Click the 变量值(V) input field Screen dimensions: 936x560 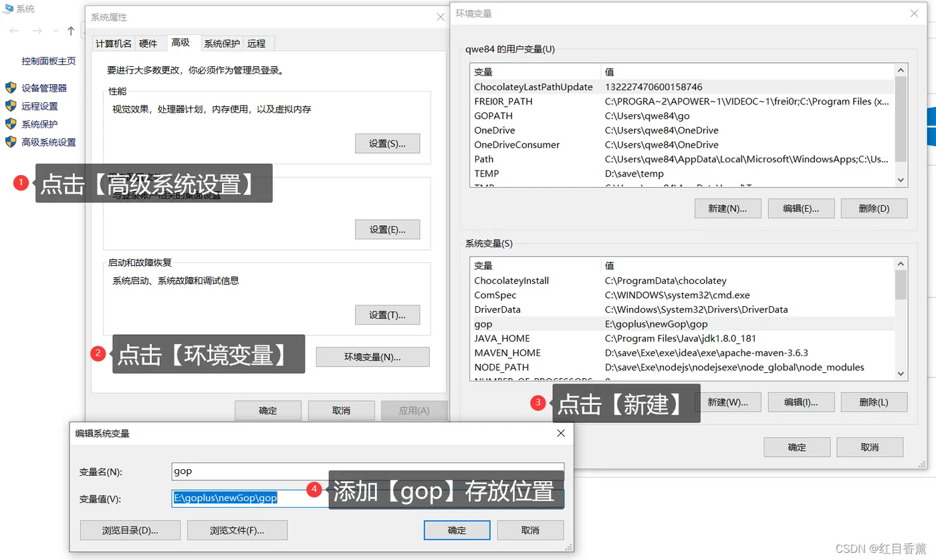368,498
